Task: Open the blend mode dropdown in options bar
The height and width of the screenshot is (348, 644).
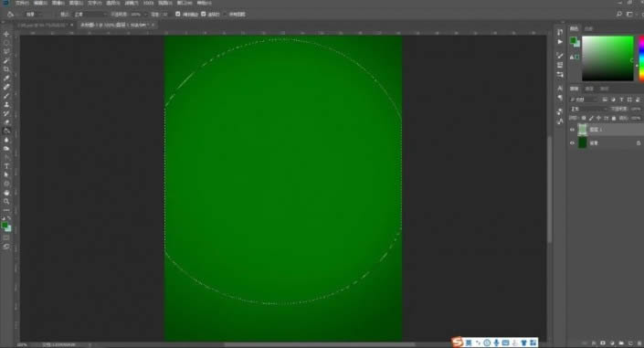Action: 90,14
